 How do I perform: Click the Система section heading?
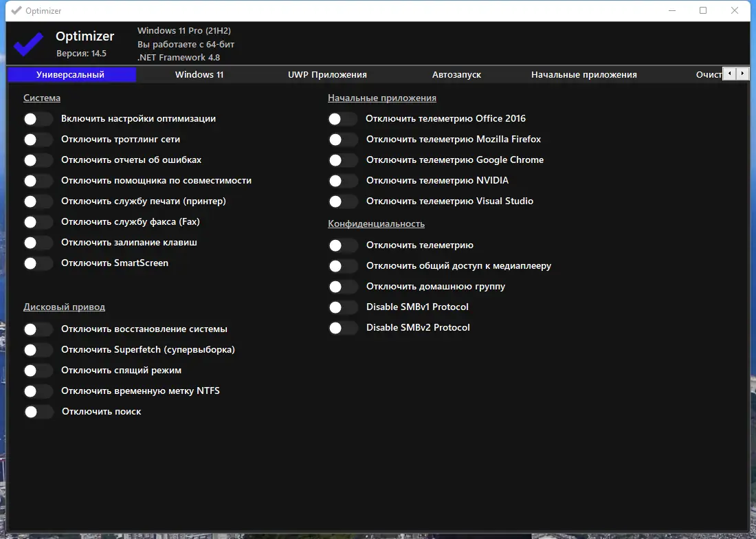[x=42, y=98]
